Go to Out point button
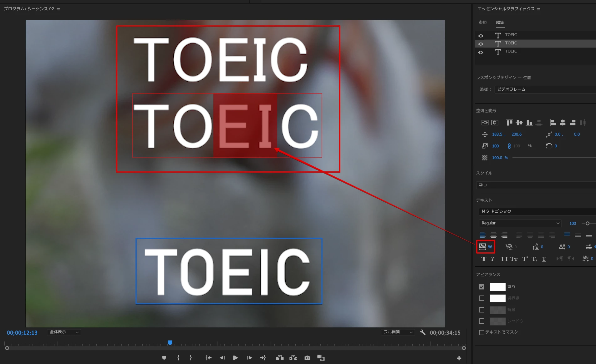596x364 pixels. point(263,358)
